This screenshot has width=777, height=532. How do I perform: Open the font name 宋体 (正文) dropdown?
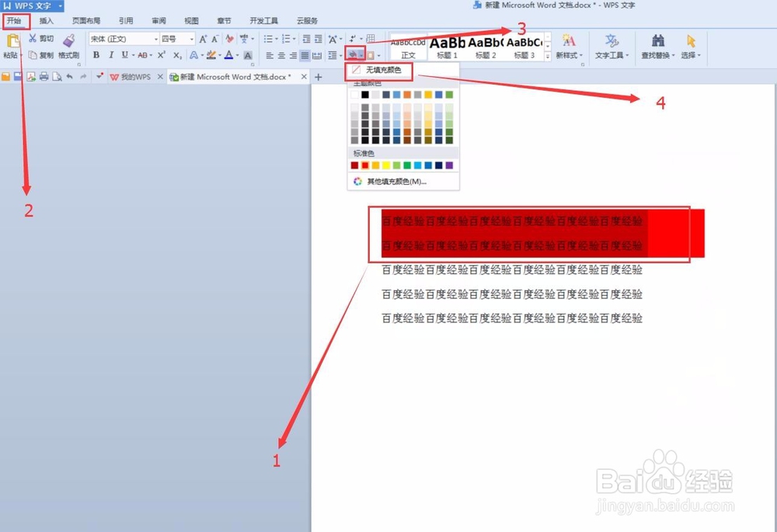pos(155,39)
